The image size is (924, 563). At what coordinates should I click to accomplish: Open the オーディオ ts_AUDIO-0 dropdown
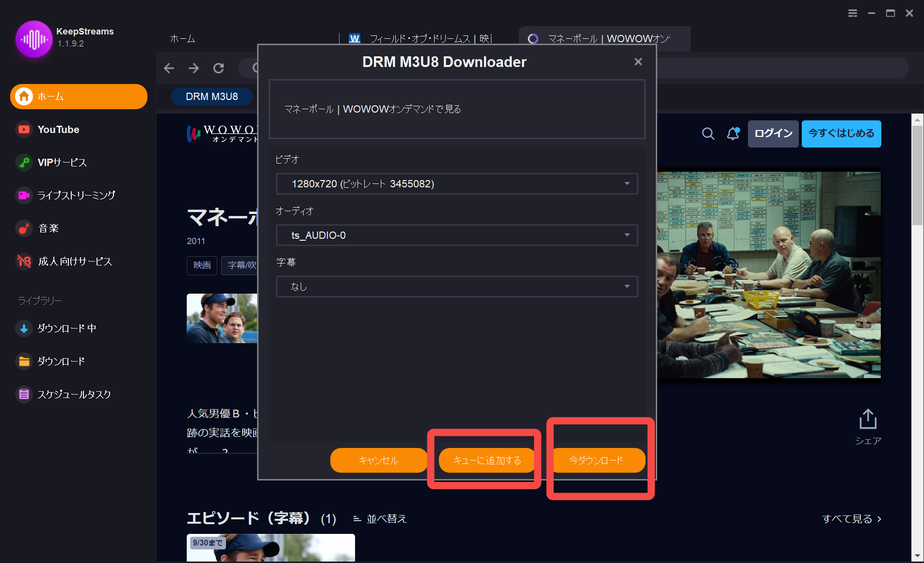click(457, 235)
